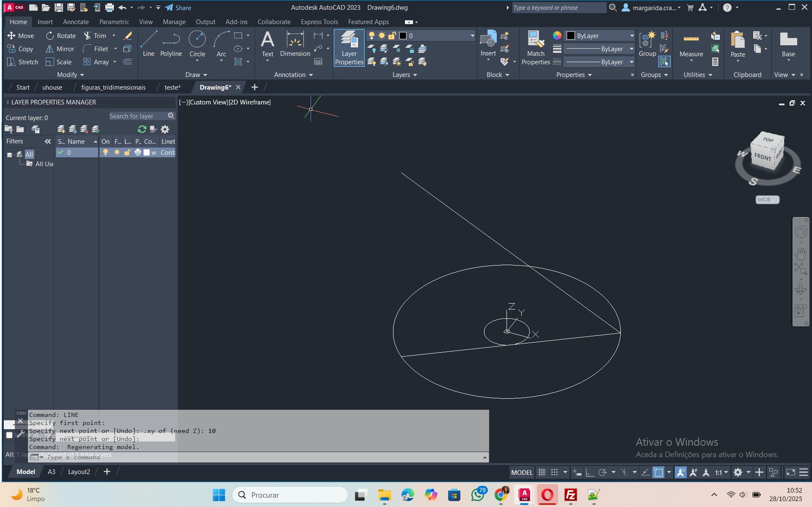Select the Line drawing tool
812x507 pixels.
(x=149, y=44)
